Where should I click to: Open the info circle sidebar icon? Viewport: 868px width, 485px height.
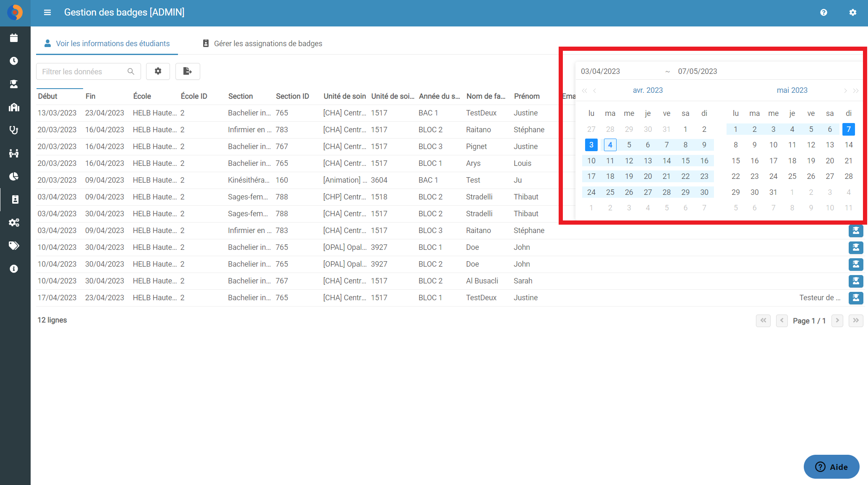tap(14, 269)
